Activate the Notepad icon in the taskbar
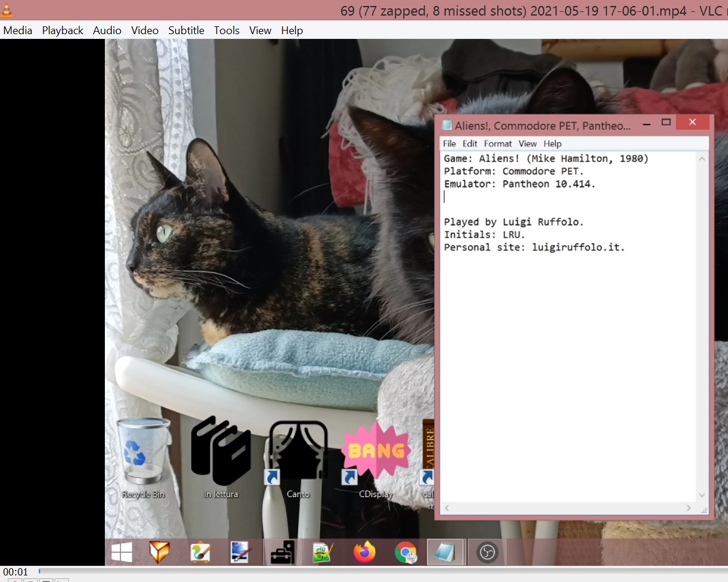 445,552
